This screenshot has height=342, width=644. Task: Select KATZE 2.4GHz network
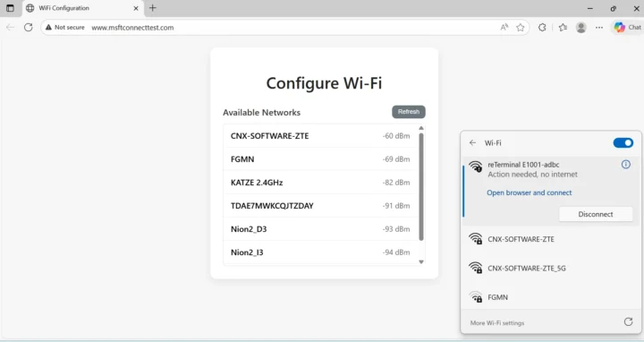click(320, 183)
